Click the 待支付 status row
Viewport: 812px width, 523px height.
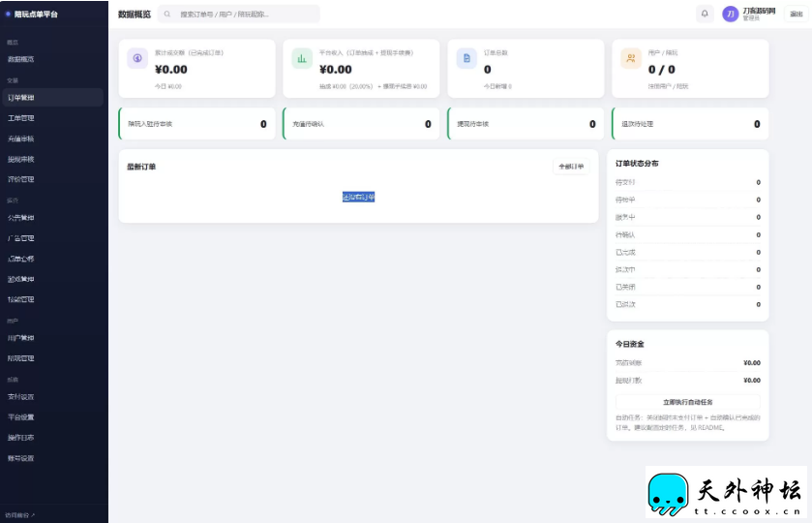click(688, 182)
